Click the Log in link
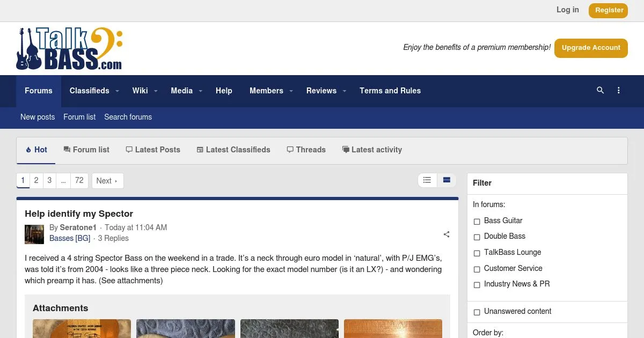The height and width of the screenshot is (338, 644). pos(568,10)
